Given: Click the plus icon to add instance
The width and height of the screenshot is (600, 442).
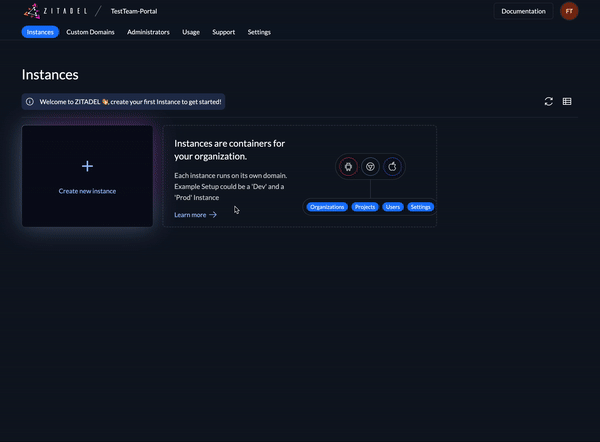Looking at the screenshot, I should tap(87, 166).
